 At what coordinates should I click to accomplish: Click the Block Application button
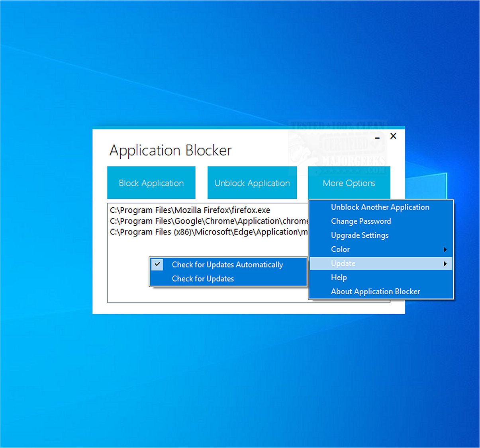click(151, 183)
